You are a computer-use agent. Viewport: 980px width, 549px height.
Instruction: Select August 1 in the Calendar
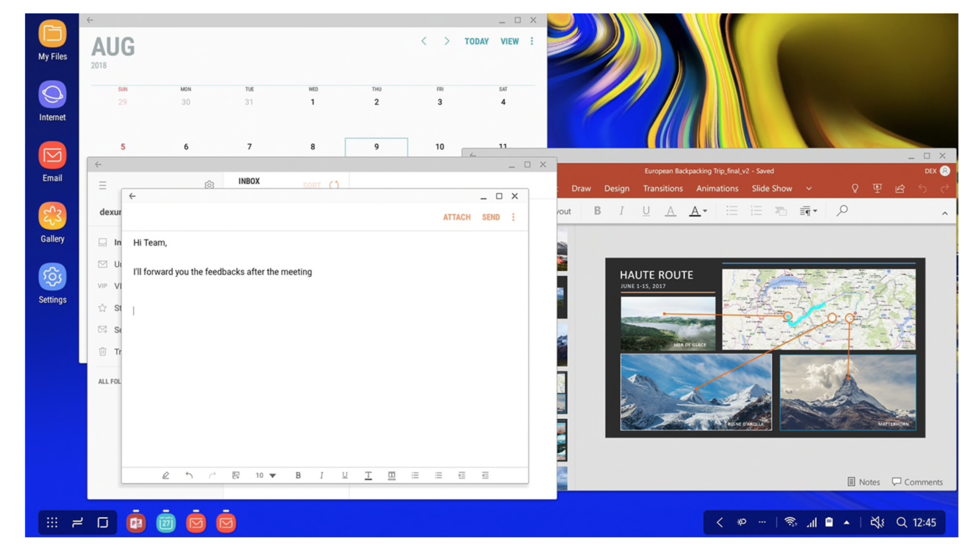click(x=312, y=102)
